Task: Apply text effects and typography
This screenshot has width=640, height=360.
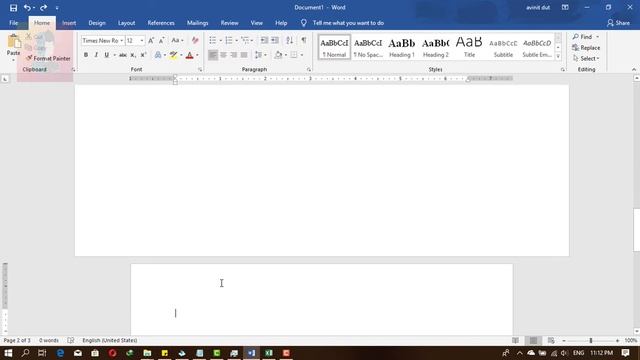Action: coord(158,55)
